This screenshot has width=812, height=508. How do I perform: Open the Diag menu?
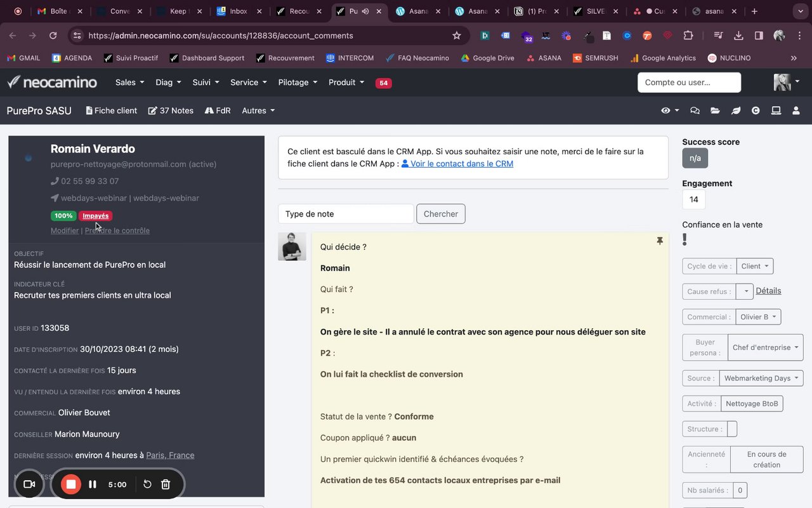coord(168,83)
